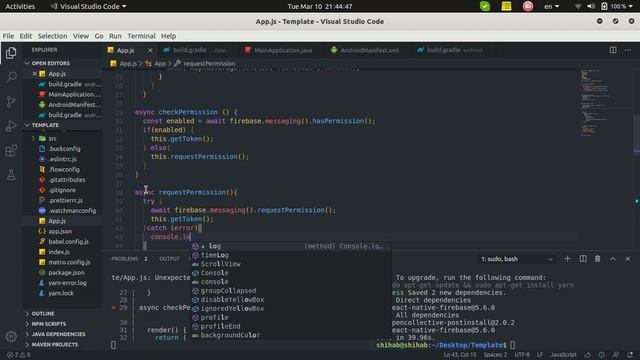Click the feedback icon in status bar

coord(616,355)
